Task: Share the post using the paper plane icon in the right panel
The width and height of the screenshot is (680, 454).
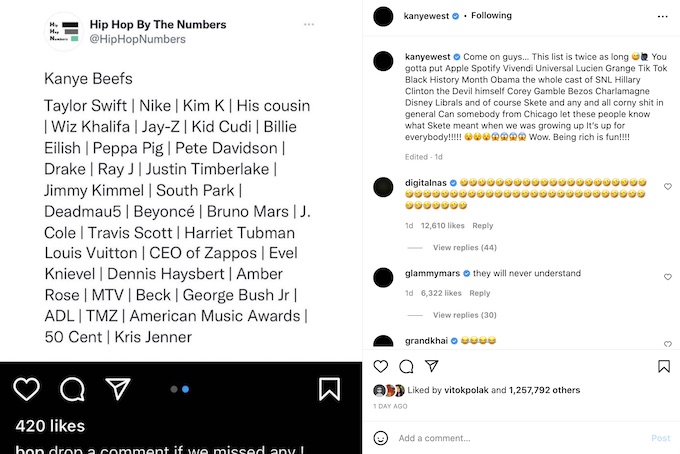Action: (x=433, y=367)
